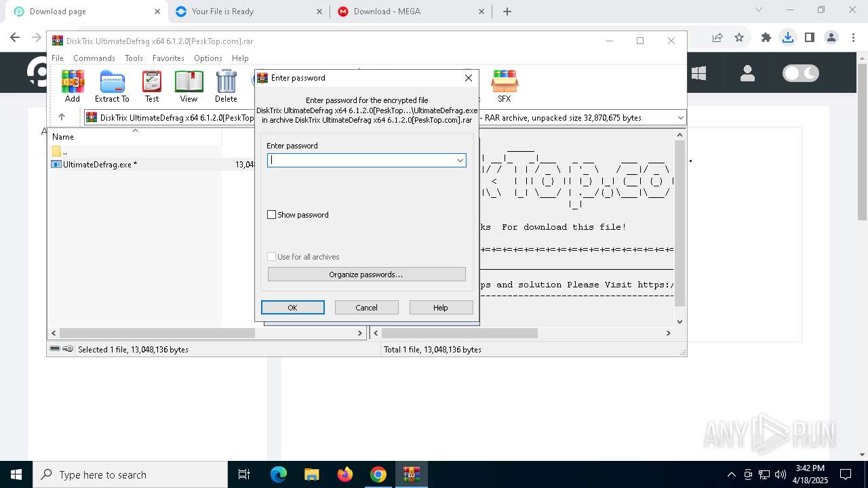Click the Add toolbar icon in WinRAR
Screen dimensions: 868x488
pos(73,86)
